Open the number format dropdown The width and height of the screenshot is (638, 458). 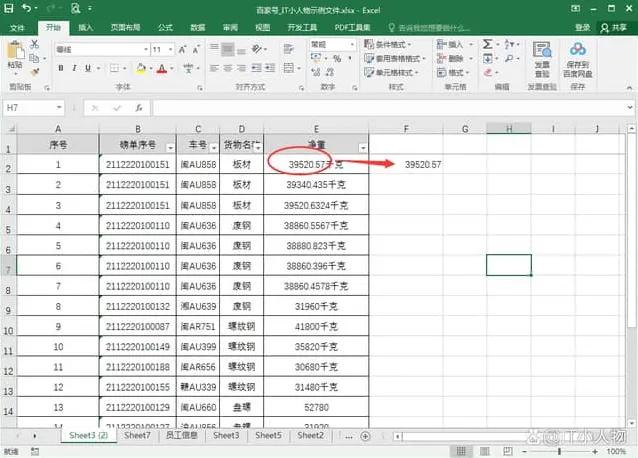coord(352,44)
